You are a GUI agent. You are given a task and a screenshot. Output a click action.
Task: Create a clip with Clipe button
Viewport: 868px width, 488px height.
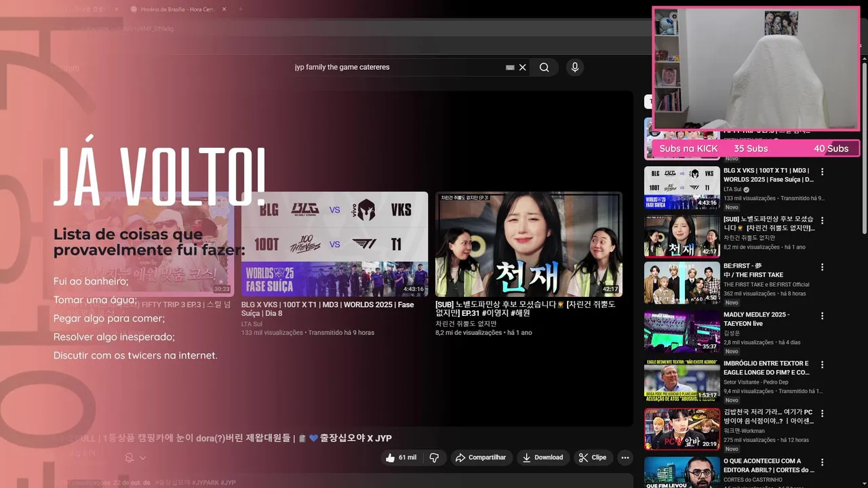point(593,457)
